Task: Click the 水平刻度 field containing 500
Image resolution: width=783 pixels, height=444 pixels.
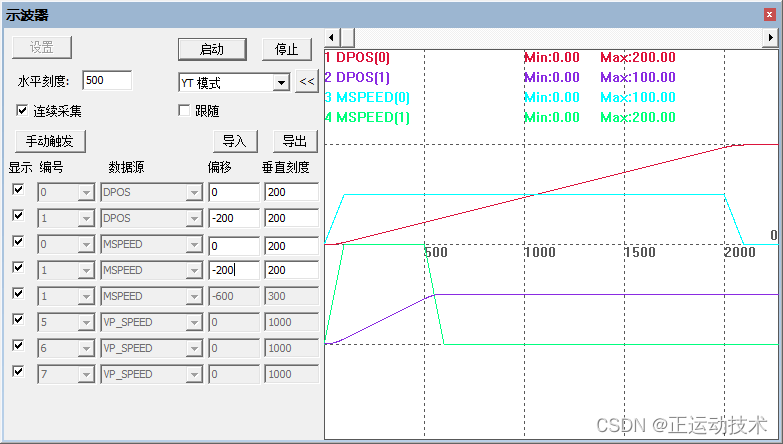Action: (x=107, y=80)
